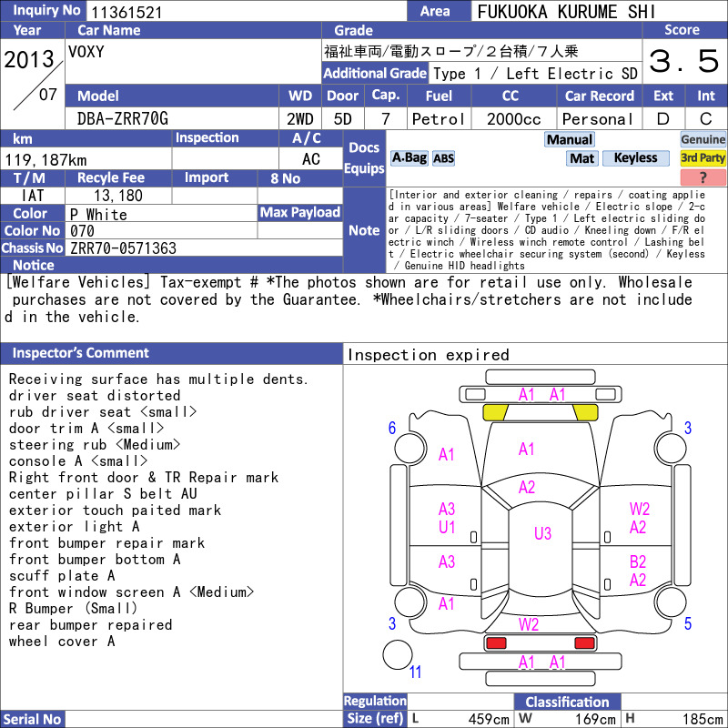This screenshot has width=728, height=728.
Task: Click the red question mark badge
Action: point(703,177)
